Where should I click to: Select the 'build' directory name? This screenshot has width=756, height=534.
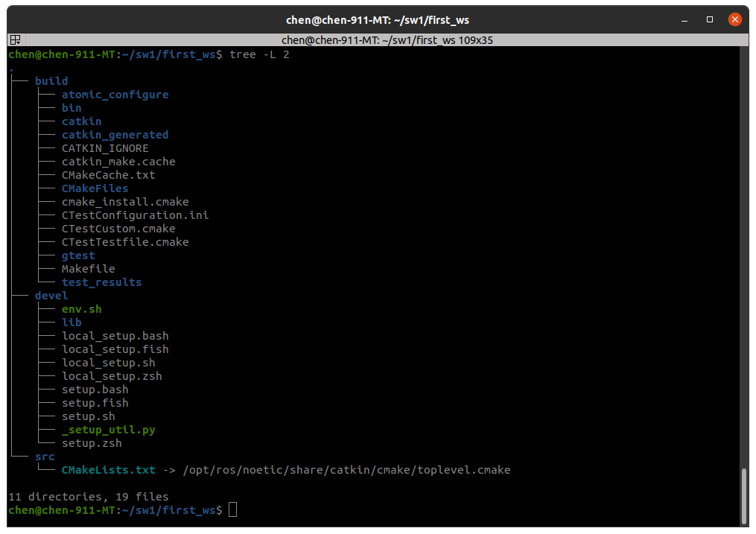pos(51,81)
